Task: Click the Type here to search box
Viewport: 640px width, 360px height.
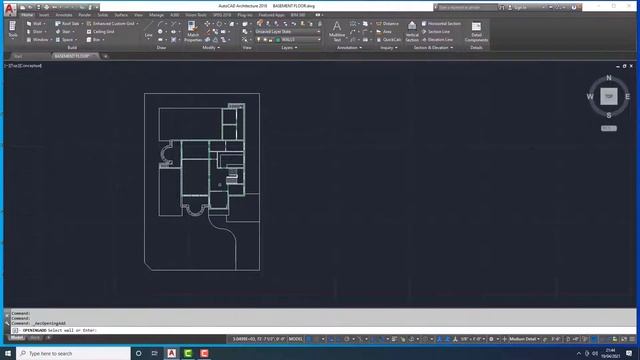Action: (73, 353)
